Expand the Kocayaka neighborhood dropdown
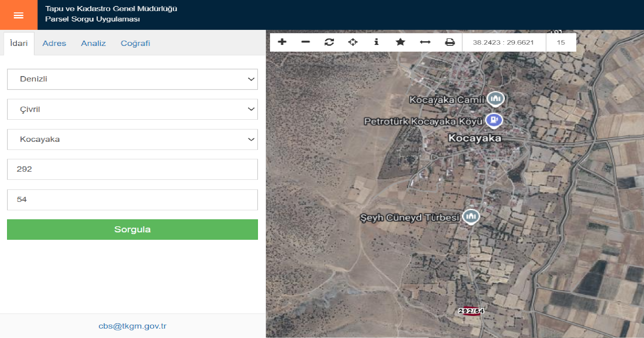This screenshot has width=644, height=338. [x=132, y=139]
